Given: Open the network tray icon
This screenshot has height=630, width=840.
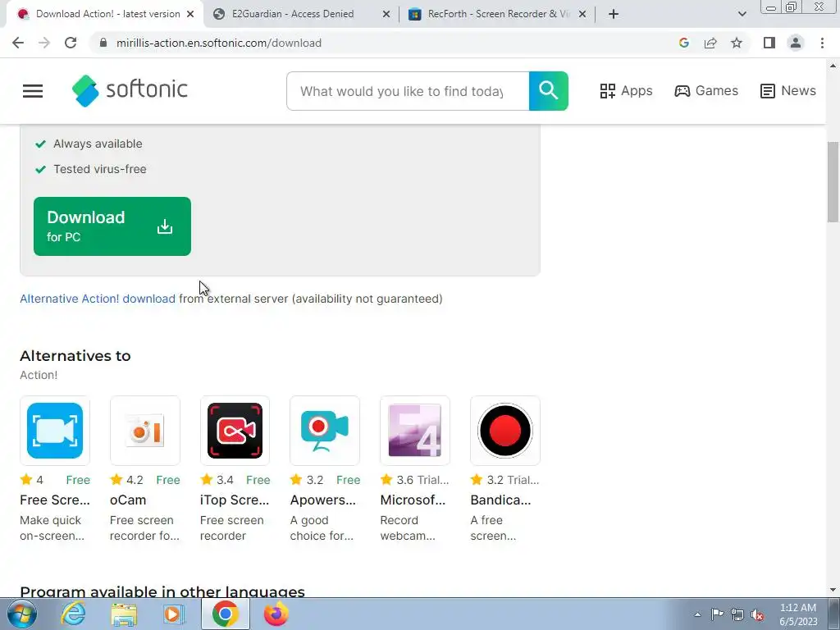Looking at the screenshot, I should point(737,614).
